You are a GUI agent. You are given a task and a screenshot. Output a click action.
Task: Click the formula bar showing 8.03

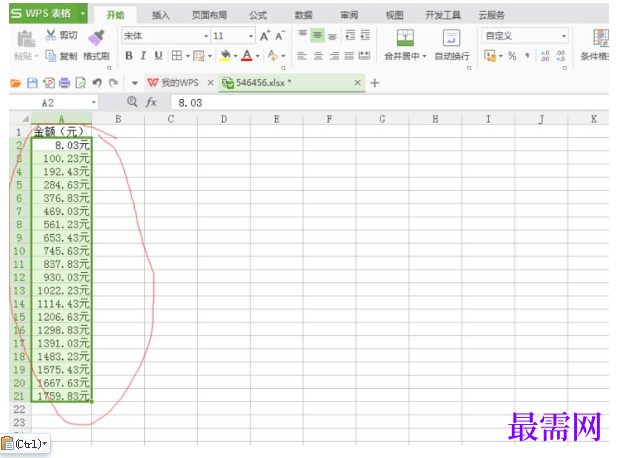click(x=389, y=103)
